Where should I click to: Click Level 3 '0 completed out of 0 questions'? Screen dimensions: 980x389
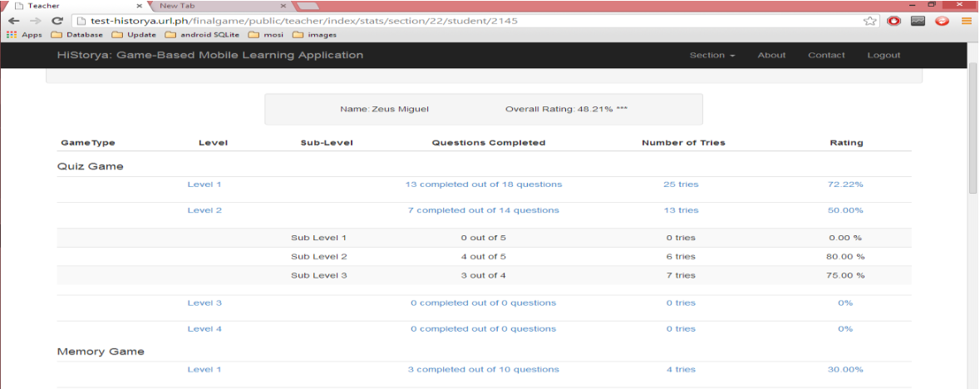pos(483,303)
